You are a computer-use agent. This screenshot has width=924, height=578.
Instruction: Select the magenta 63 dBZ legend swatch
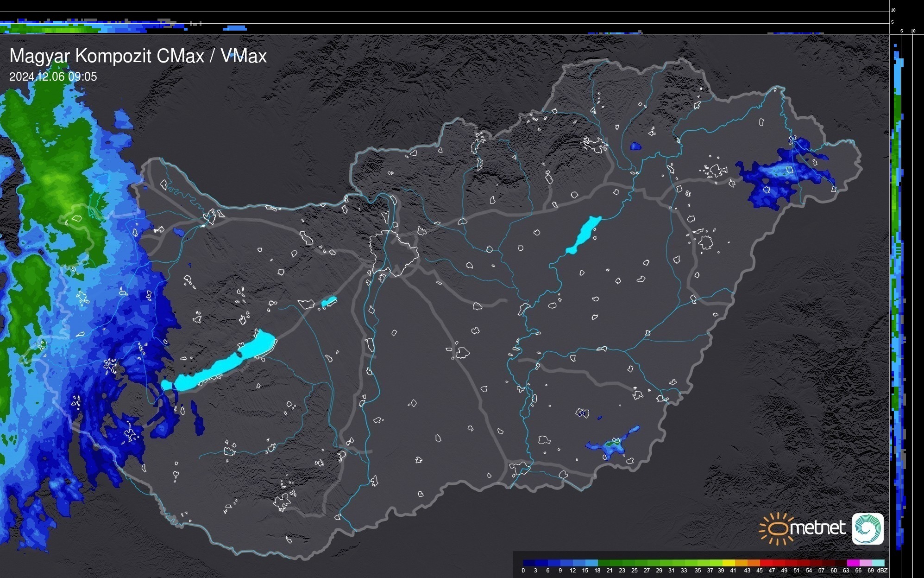(853, 563)
